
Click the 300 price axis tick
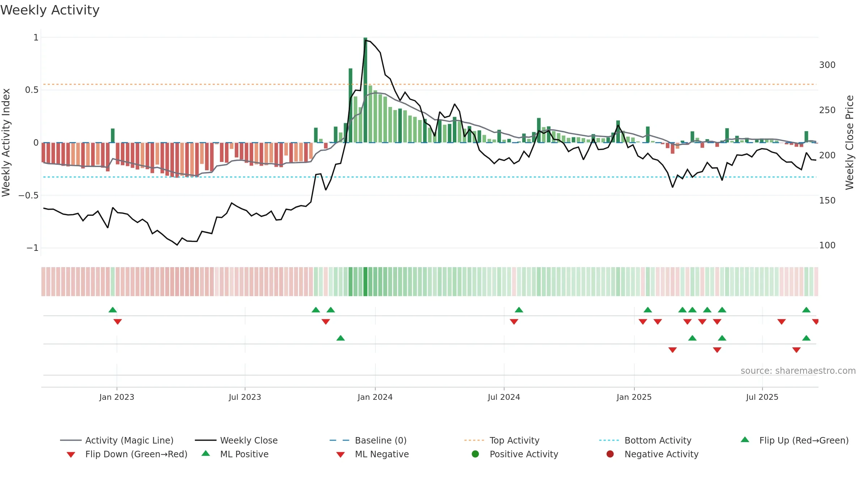pyautogui.click(x=827, y=65)
